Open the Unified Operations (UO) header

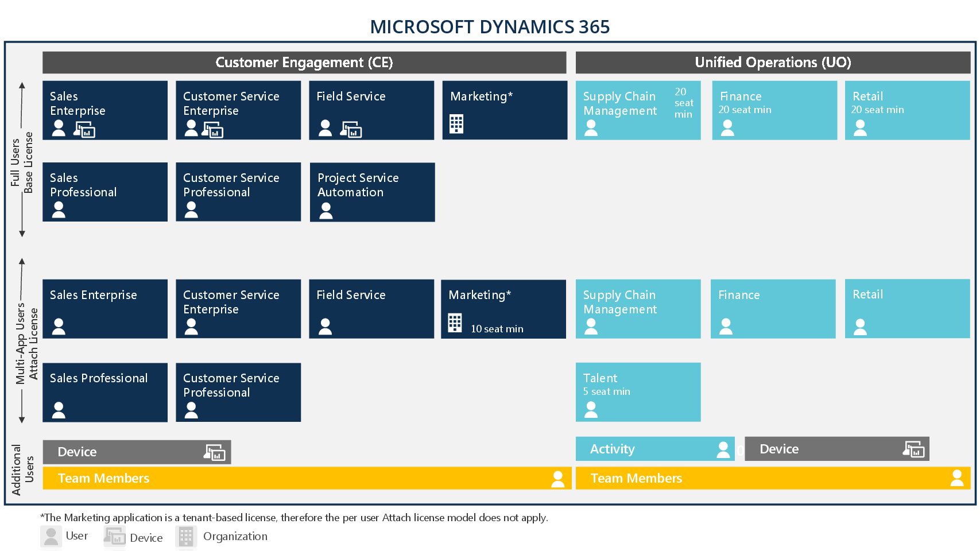(x=774, y=63)
